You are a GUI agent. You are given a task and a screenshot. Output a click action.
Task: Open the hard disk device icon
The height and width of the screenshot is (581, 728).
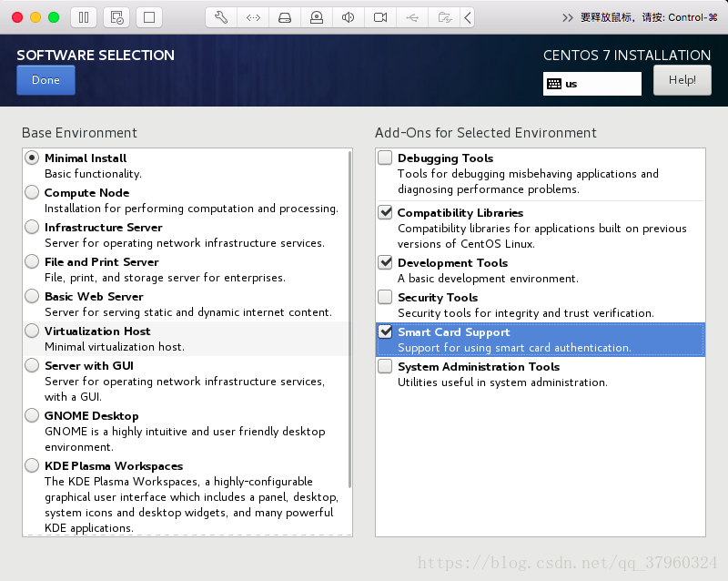[x=285, y=17]
